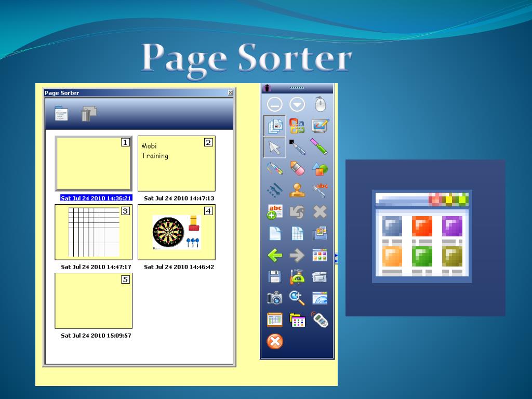Activate the magnifier zoom tool

coord(297,298)
